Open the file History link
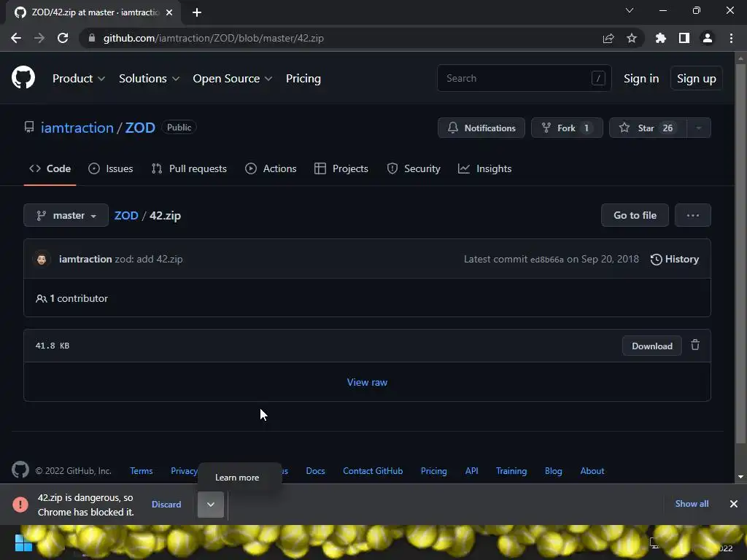The image size is (747, 560). (675, 259)
